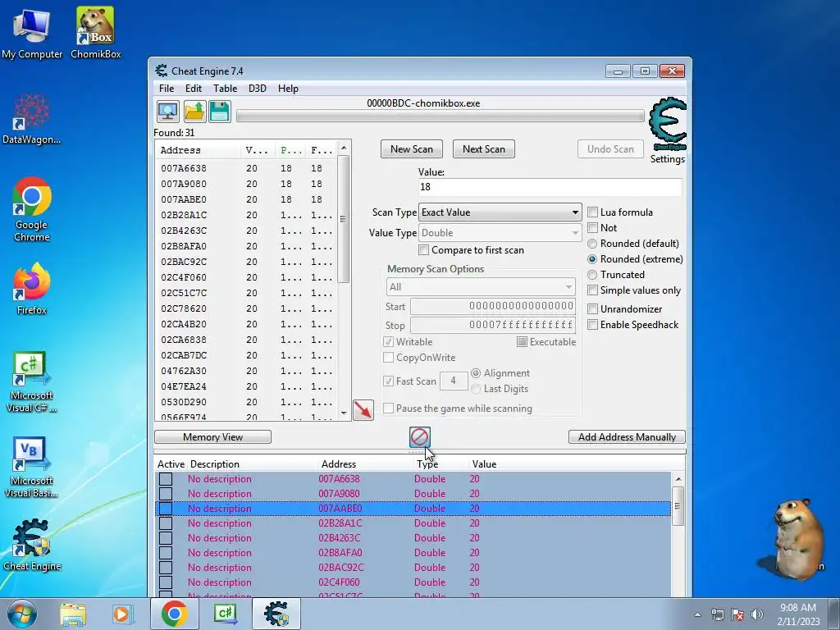Image resolution: width=840 pixels, height=630 pixels.
Task: Open the Scan Type dropdown
Action: [500, 212]
